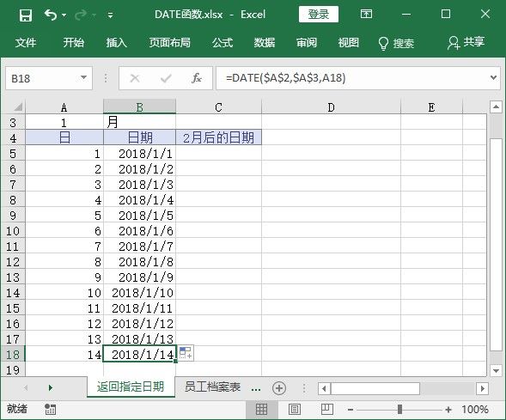
Task: Click the next sheet navigation arrow
Action: tap(51, 387)
